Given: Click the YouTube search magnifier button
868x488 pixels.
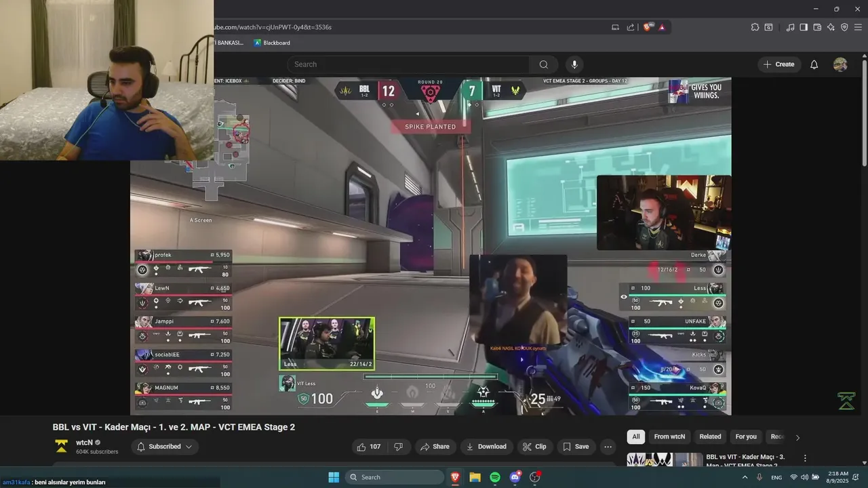Looking at the screenshot, I should (x=544, y=64).
